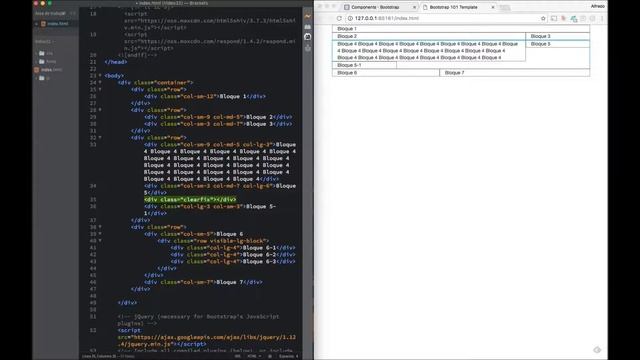Bookmark the page with the star icon
The image size is (640, 360).
pos(543,18)
